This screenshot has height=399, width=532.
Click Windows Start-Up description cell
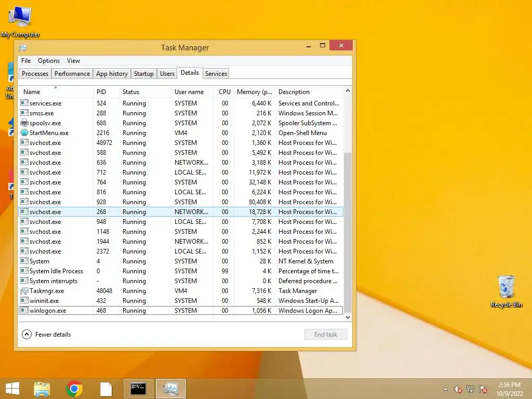point(309,301)
